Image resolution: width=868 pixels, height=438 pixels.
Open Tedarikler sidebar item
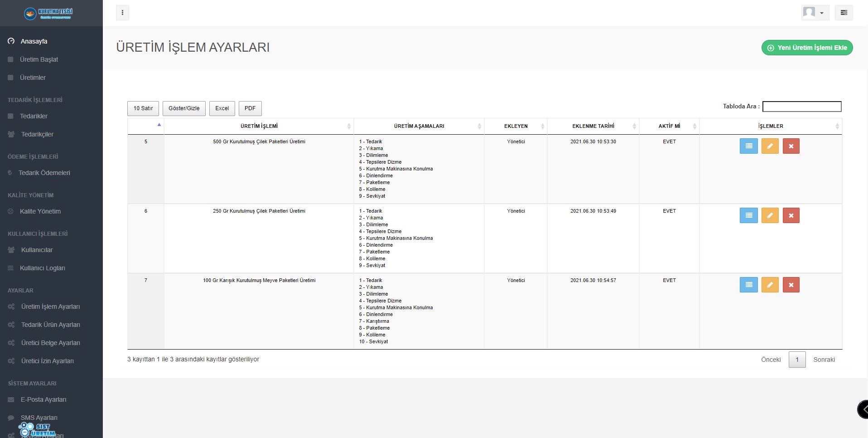pyautogui.click(x=51, y=116)
